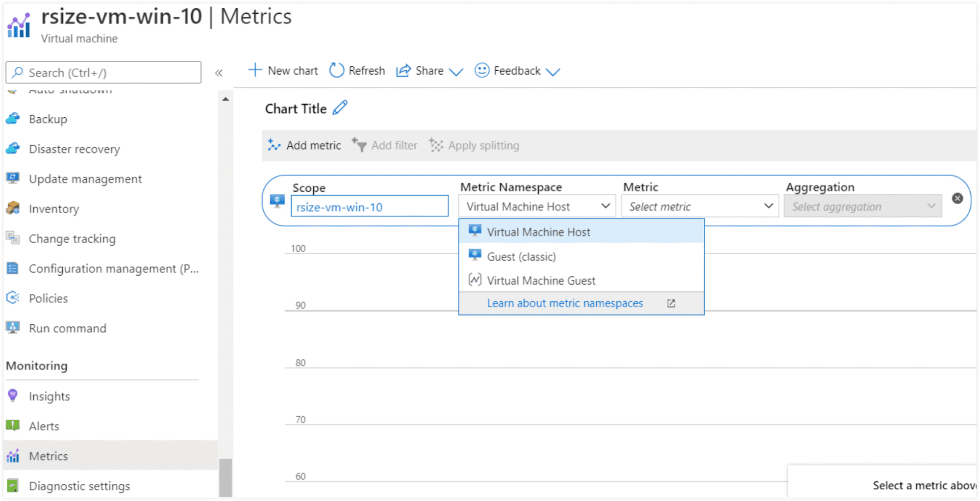
Task: Click the Backup cloud icon
Action: point(13,119)
